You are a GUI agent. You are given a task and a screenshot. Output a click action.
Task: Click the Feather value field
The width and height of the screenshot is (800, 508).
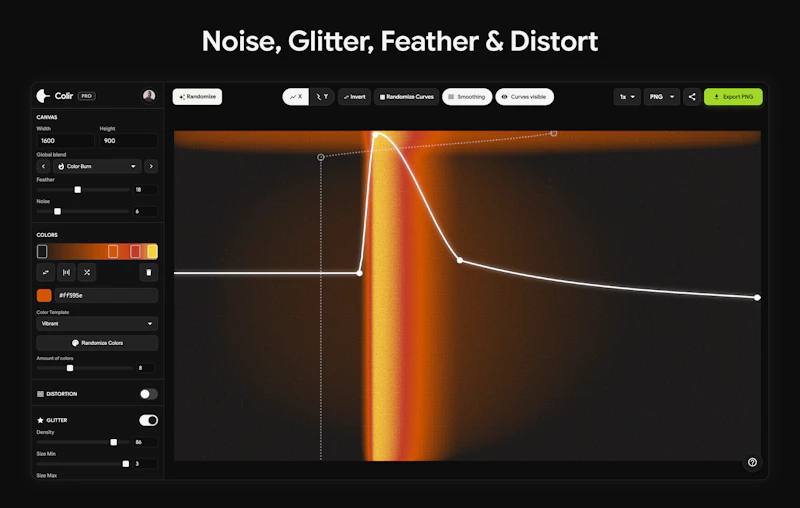145,190
